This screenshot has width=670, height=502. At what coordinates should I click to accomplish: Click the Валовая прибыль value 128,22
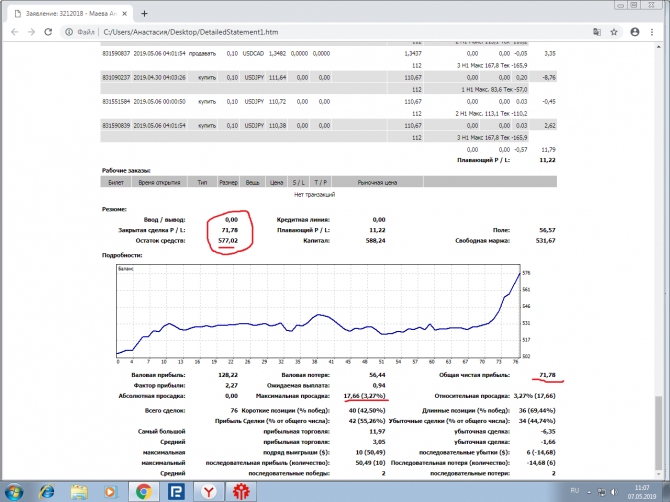[x=228, y=375]
